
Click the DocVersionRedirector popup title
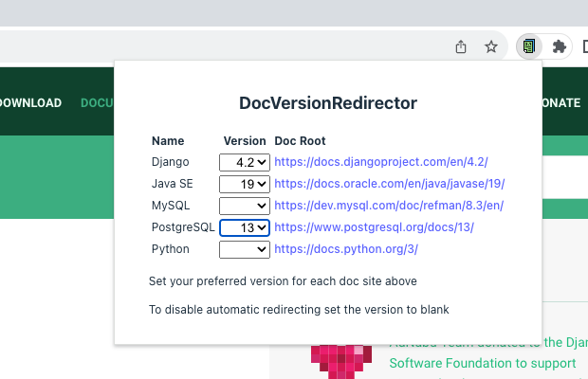tap(328, 103)
